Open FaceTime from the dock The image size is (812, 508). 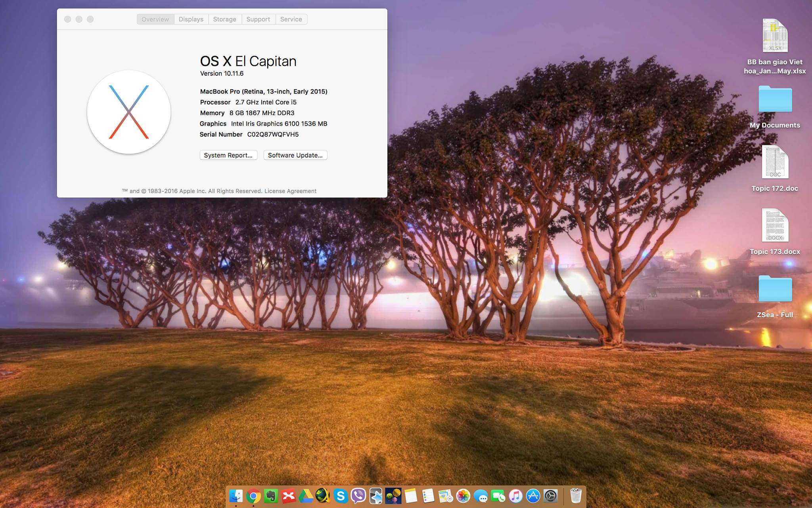(498, 496)
